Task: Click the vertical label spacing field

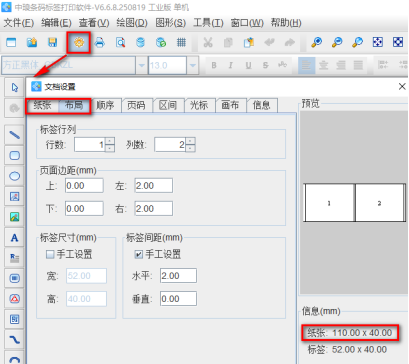Action: 178,299
